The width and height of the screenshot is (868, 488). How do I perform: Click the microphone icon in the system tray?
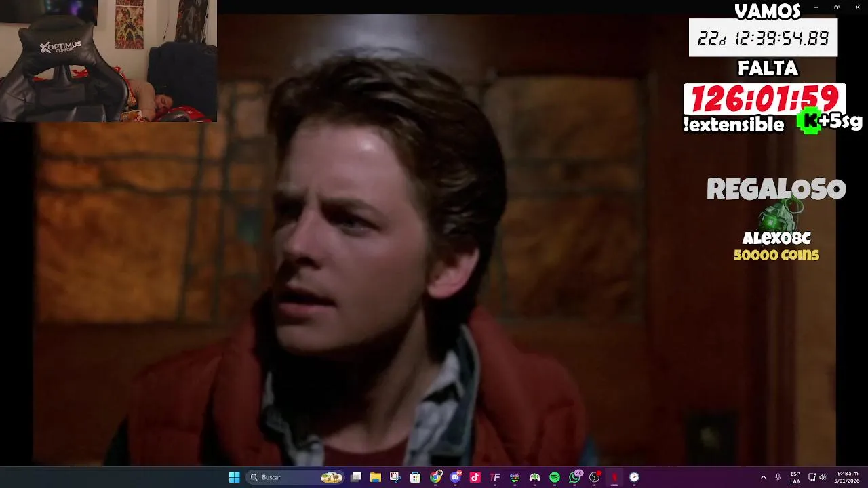[778, 477]
